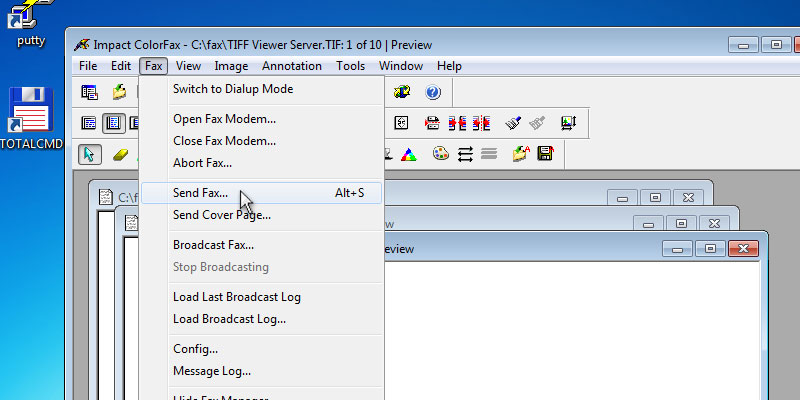Click the blue help question mark icon
The image size is (800, 400).
[433, 93]
